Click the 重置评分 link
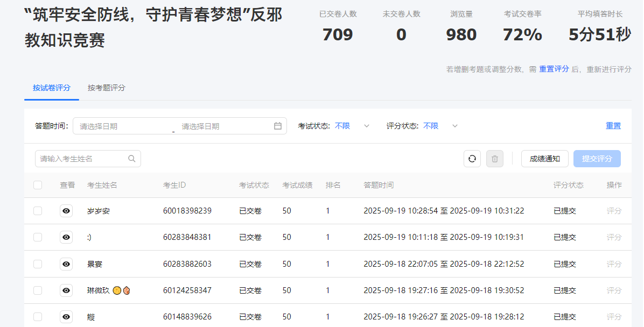 pyautogui.click(x=554, y=69)
